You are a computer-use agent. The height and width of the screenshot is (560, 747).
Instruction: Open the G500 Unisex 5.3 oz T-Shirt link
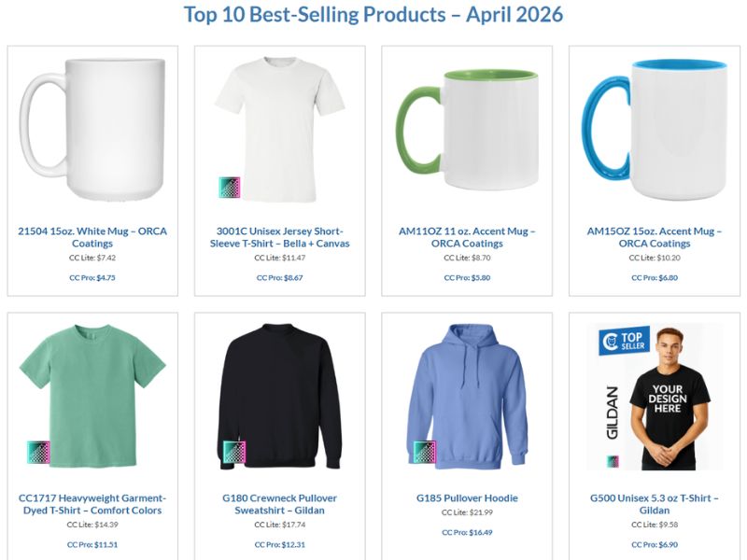coord(654,504)
